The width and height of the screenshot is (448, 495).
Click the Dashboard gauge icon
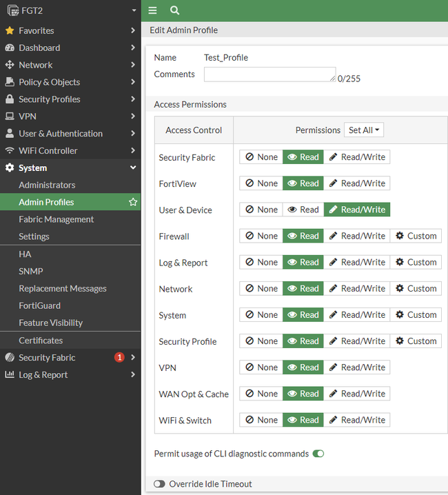(10, 48)
